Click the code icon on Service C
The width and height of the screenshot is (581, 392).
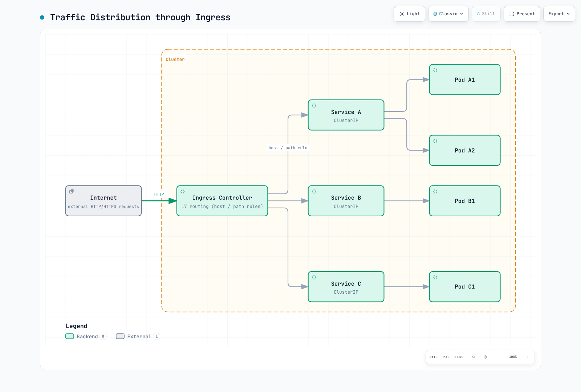[314, 277]
